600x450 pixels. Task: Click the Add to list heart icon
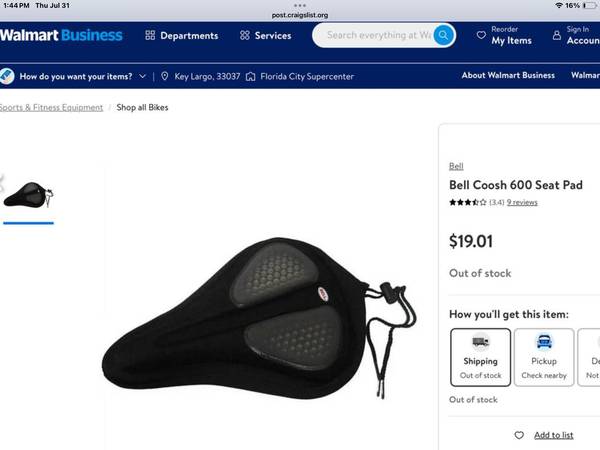pos(519,435)
